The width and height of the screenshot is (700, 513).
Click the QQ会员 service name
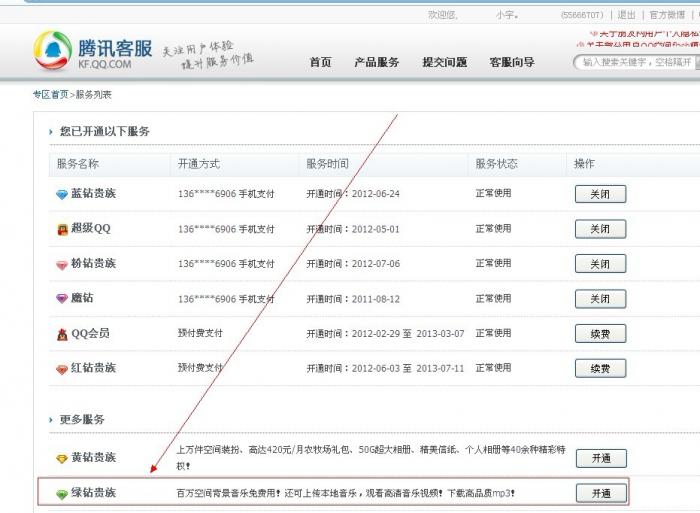90,333
